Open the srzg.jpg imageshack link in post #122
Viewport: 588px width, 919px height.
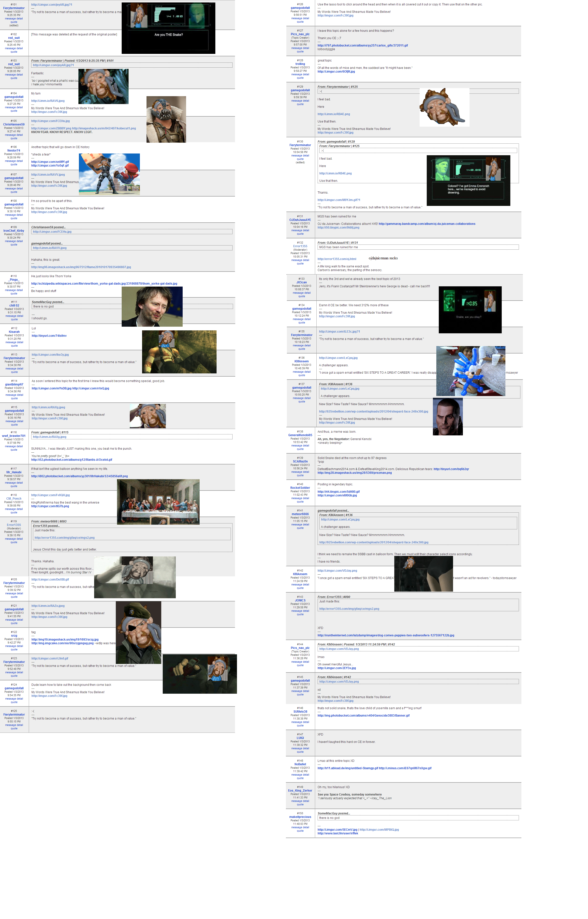click(65, 639)
